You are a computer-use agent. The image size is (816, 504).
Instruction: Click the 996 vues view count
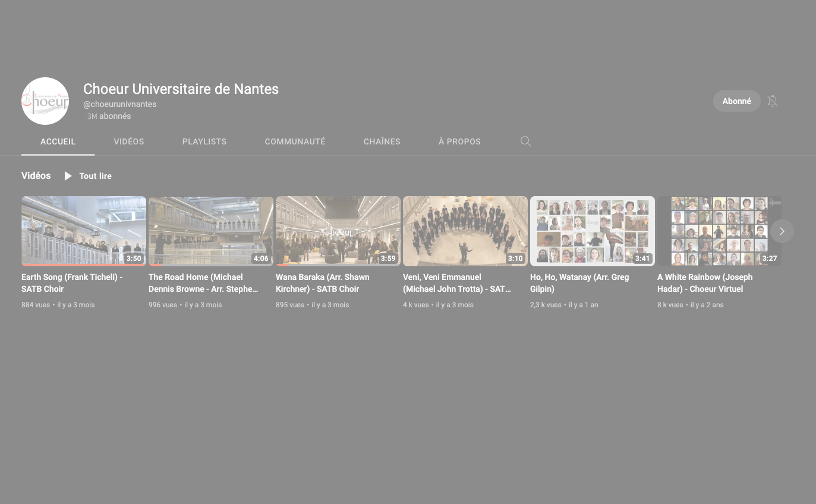(x=163, y=305)
